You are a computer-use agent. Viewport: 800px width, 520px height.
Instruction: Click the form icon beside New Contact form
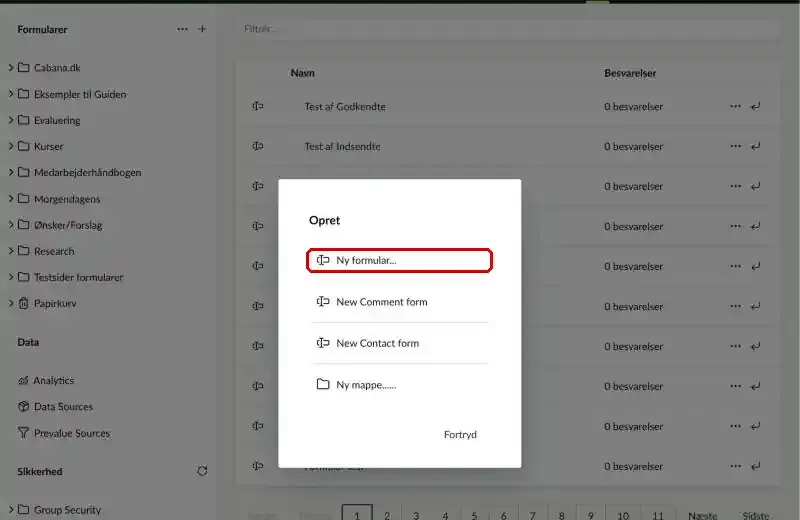point(323,343)
